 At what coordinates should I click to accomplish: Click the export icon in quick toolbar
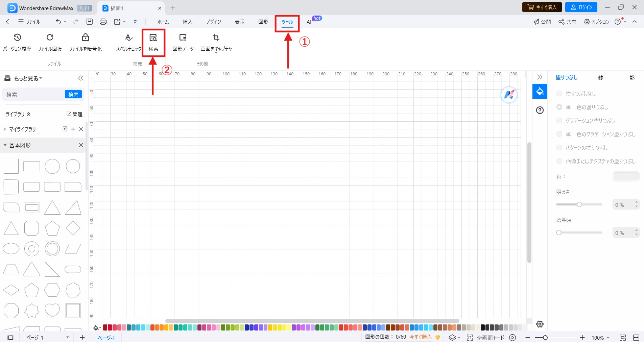pyautogui.click(x=117, y=22)
